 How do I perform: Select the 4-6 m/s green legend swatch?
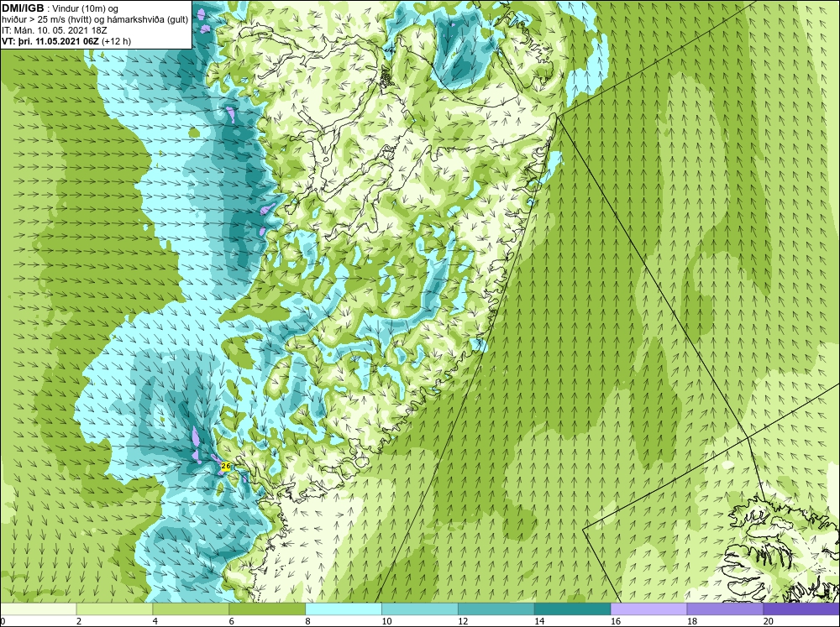pyautogui.click(x=191, y=609)
